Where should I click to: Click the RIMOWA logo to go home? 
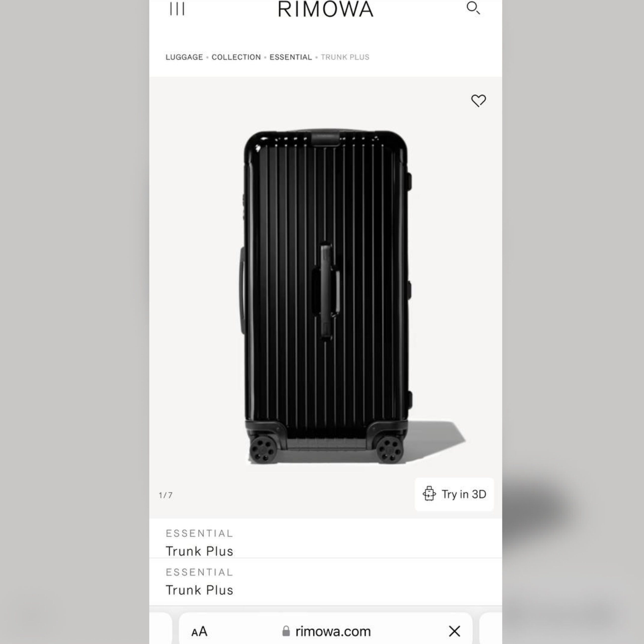[325, 9]
